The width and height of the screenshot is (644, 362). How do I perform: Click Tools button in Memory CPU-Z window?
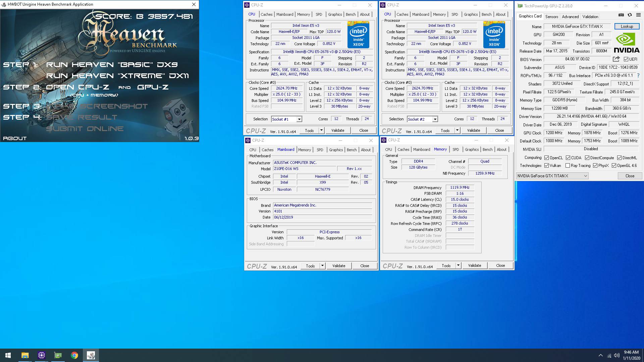(x=446, y=265)
